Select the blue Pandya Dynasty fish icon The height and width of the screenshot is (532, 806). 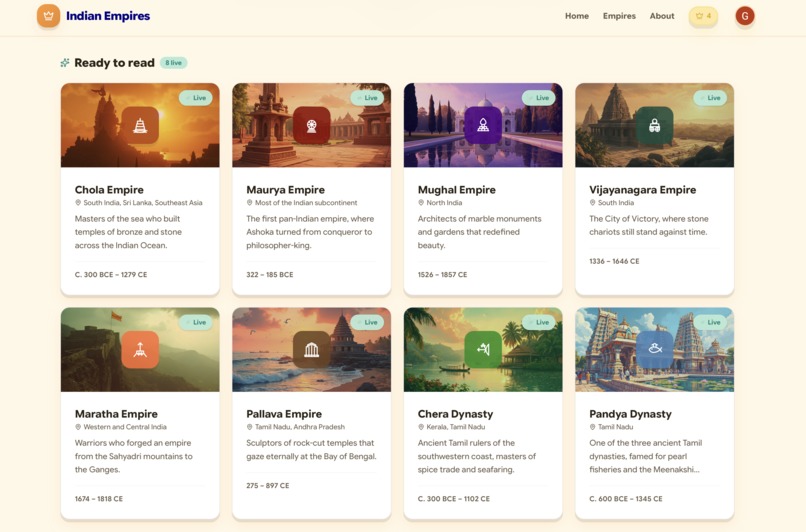654,350
